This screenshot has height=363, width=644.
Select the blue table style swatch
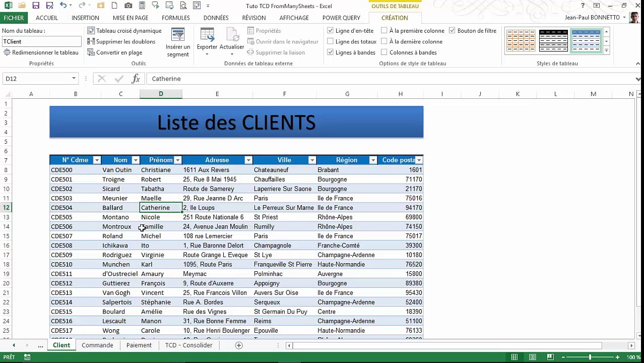pyautogui.click(x=586, y=40)
